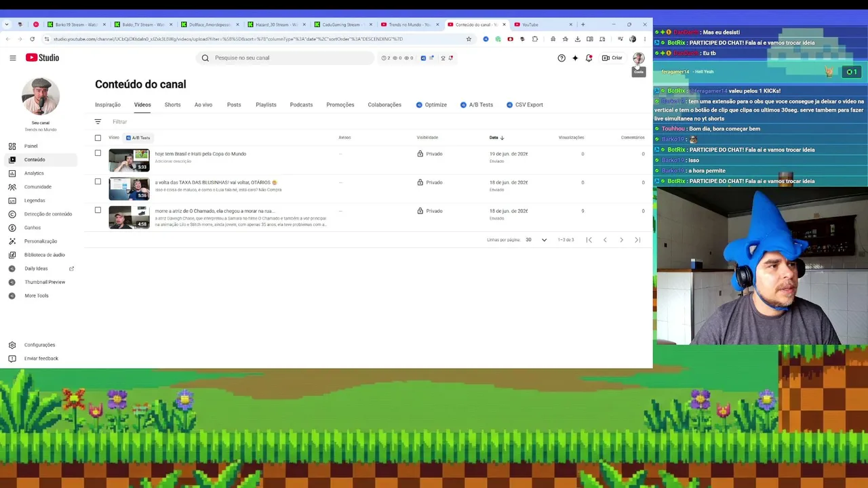Screen dimensions: 868x488
Task: Open Legendas subtitles section
Action: pyautogui.click(x=35, y=201)
